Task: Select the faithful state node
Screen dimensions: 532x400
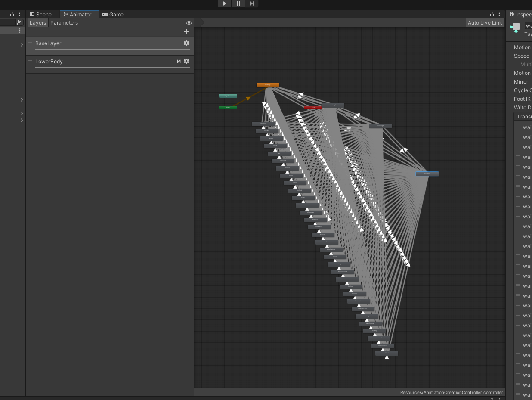Action: point(386,353)
